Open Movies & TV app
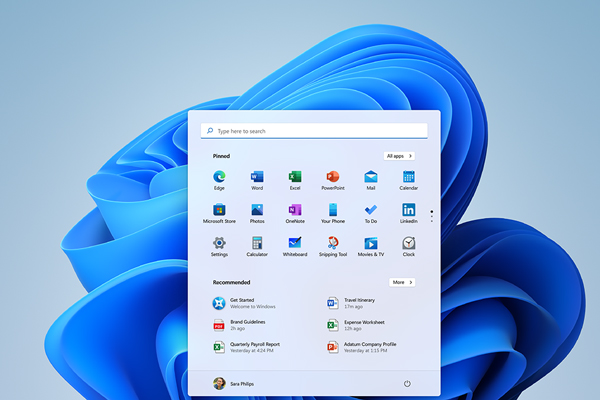Image resolution: width=600 pixels, height=400 pixels. (371, 243)
